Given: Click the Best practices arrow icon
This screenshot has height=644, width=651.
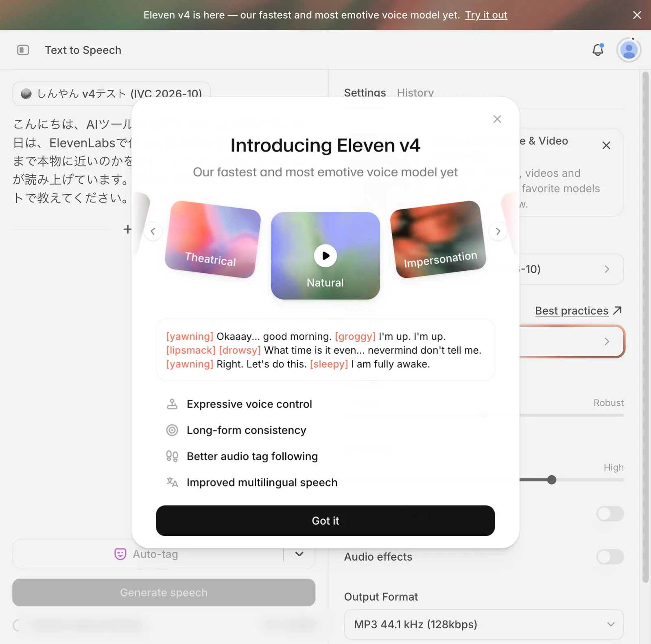Looking at the screenshot, I should tap(617, 311).
